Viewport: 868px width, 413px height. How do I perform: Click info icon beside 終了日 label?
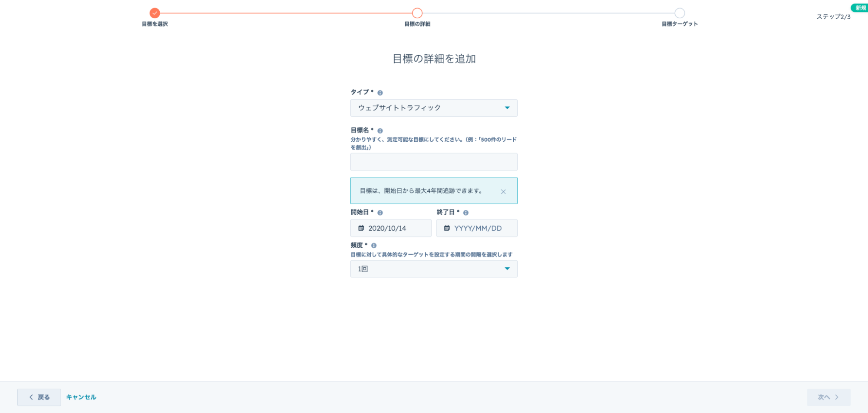(x=465, y=213)
